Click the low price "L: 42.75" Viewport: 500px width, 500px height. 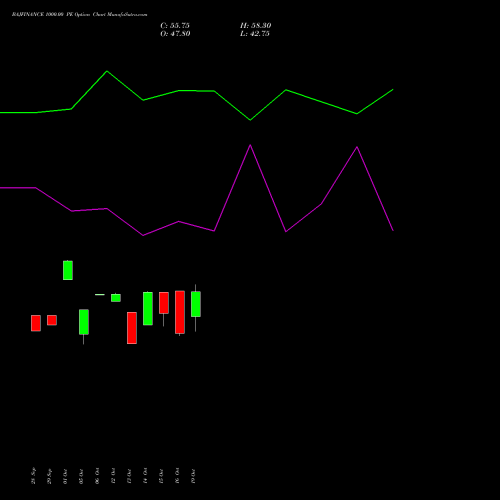point(255,34)
